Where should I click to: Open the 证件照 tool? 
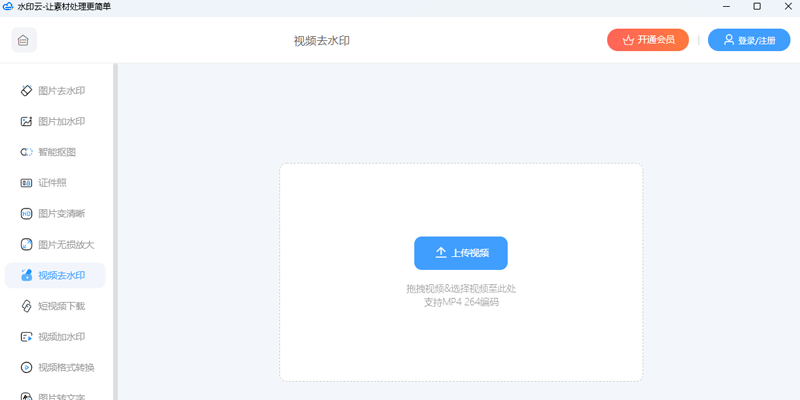pos(55,183)
